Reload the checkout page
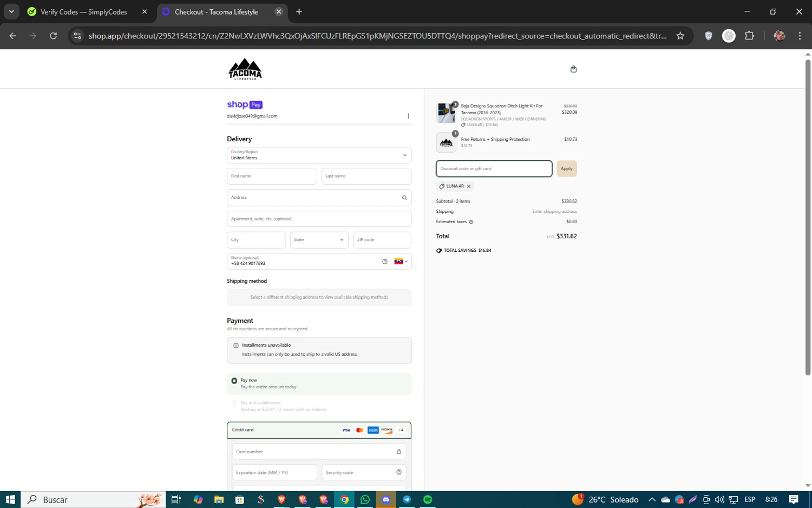The width and height of the screenshot is (812, 508). point(53,36)
